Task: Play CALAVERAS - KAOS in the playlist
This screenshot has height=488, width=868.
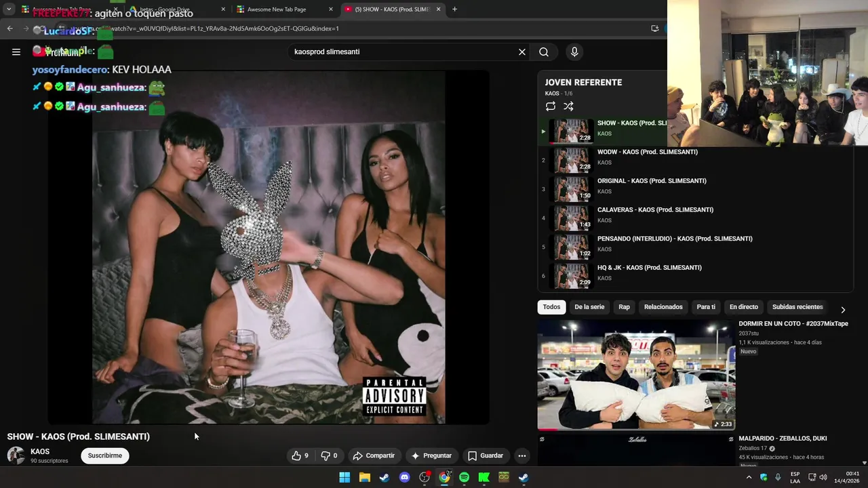Action: [x=695, y=218]
